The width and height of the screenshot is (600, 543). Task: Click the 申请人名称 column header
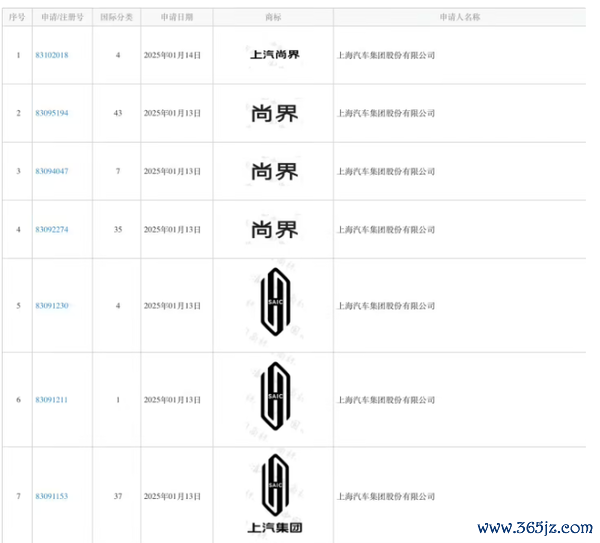460,17
